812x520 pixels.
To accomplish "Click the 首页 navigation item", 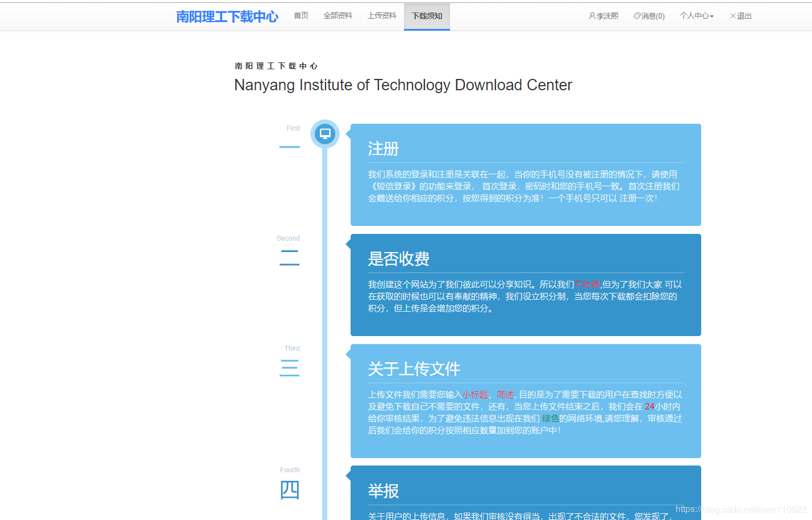I will [x=301, y=15].
